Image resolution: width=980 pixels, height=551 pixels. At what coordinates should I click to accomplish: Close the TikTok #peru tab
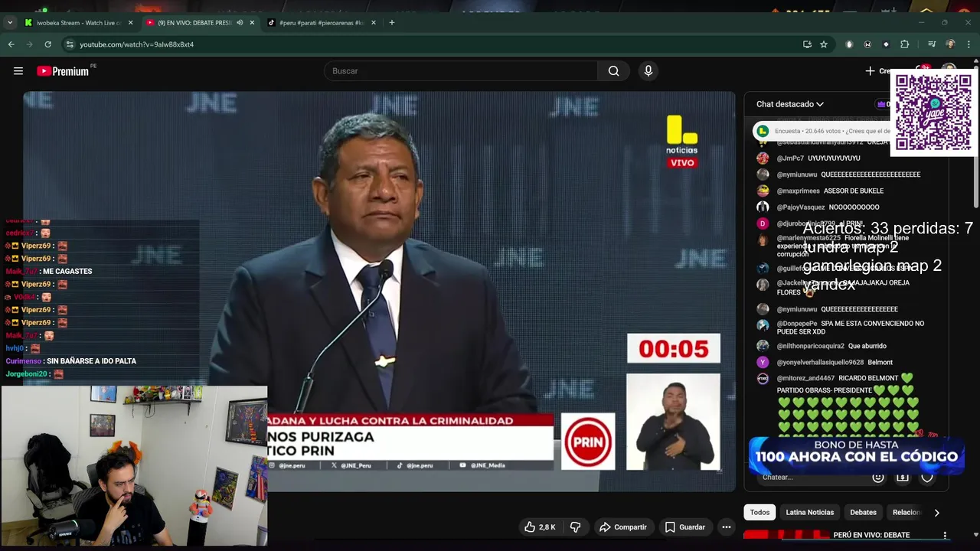tap(374, 23)
